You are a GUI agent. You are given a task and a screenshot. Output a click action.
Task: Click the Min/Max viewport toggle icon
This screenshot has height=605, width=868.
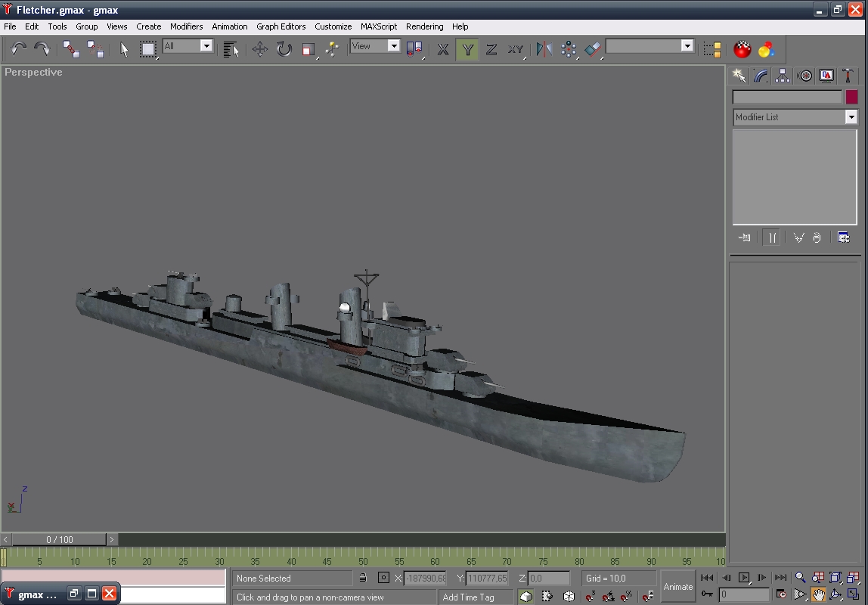(x=853, y=595)
